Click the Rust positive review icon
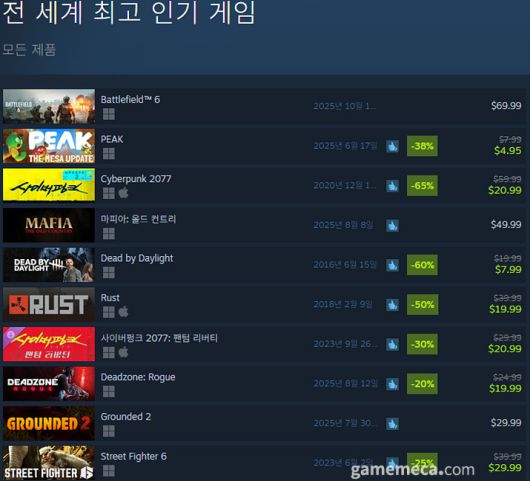This screenshot has width=530, height=481. click(392, 305)
